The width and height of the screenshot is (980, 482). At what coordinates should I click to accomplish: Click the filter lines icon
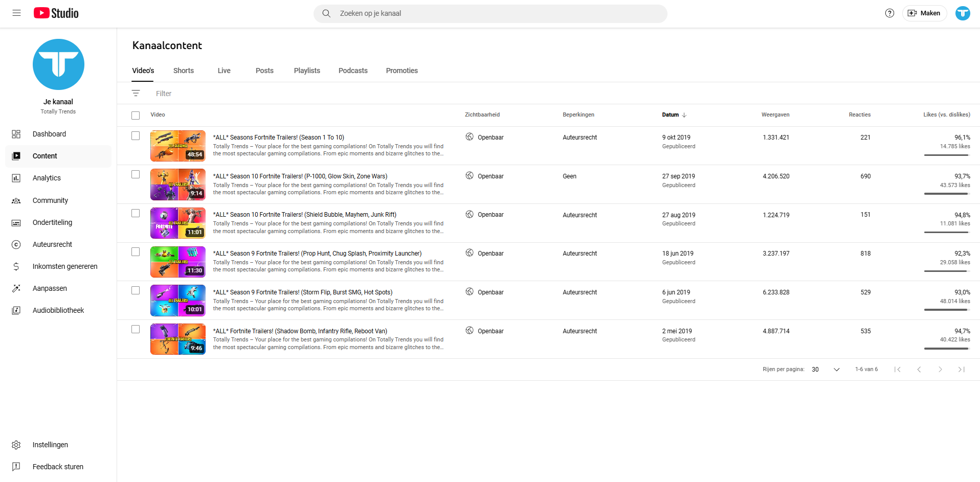pyautogui.click(x=136, y=93)
